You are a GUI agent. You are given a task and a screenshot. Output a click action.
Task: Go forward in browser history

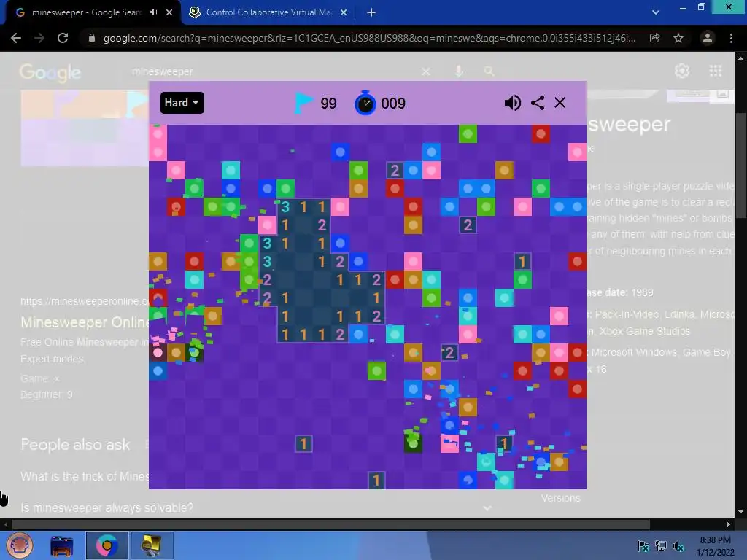39,38
